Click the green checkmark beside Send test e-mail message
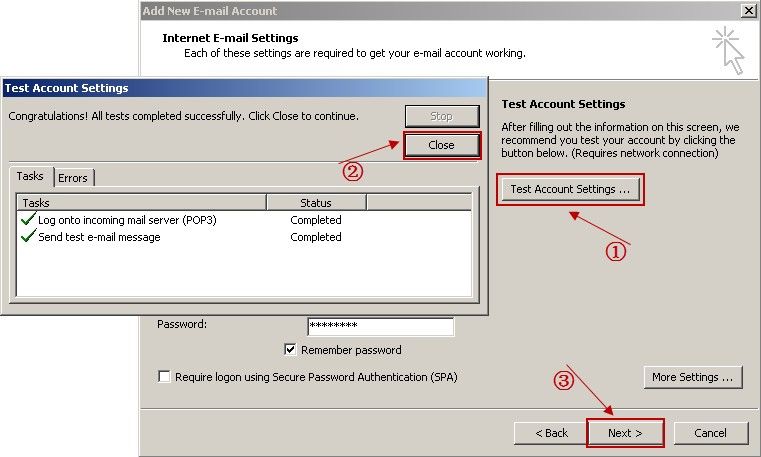Image resolution: width=761 pixels, height=457 pixels. pos(27,237)
